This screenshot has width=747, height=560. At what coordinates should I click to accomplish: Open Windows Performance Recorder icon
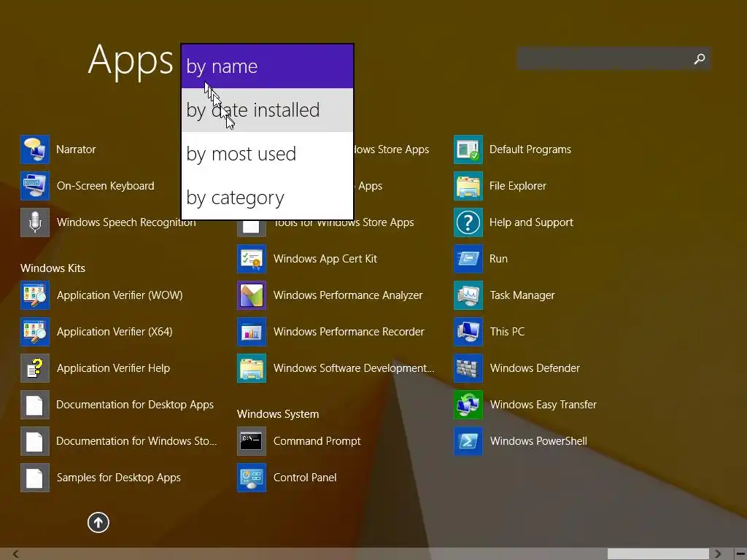(x=252, y=332)
